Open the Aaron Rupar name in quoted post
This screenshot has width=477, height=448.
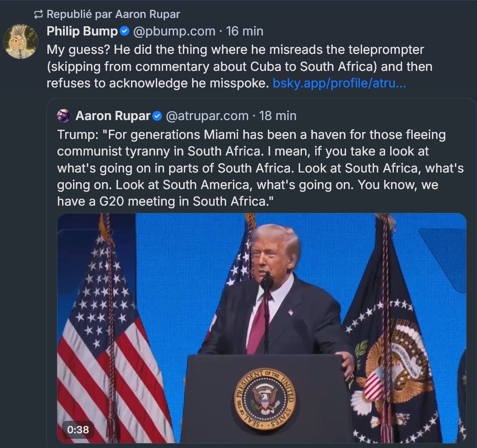point(112,116)
